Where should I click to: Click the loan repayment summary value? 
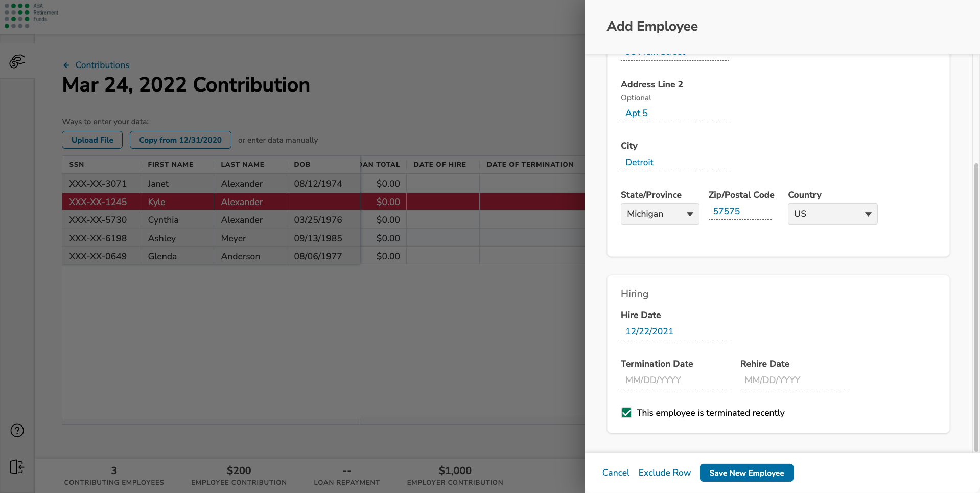pyautogui.click(x=347, y=470)
